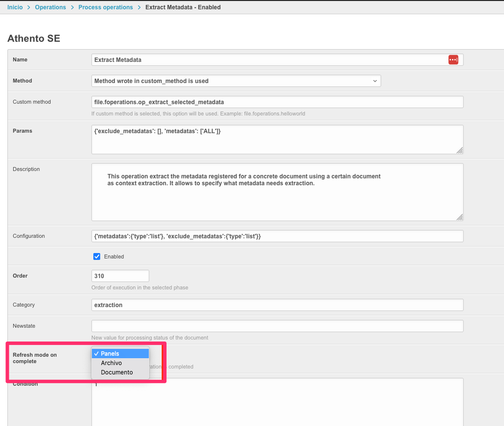Click the Description textarea resize handle
Image resolution: width=504 pixels, height=426 pixels.
460,218
